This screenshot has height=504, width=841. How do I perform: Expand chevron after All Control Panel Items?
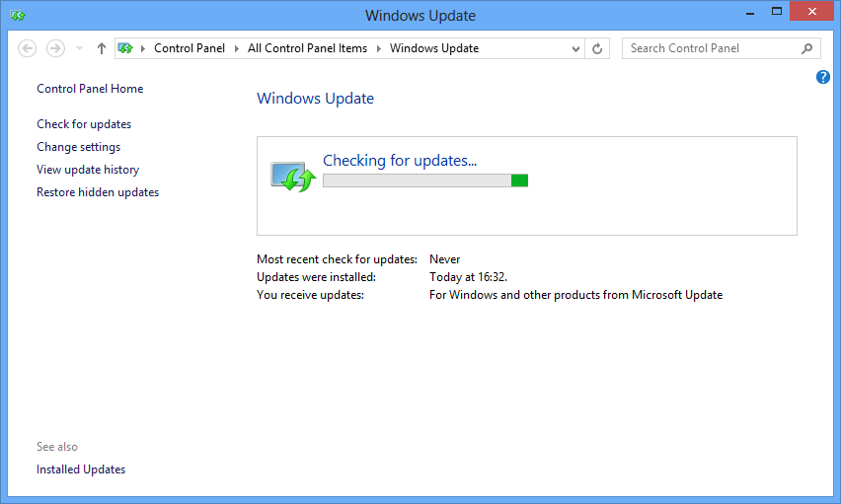pyautogui.click(x=379, y=48)
